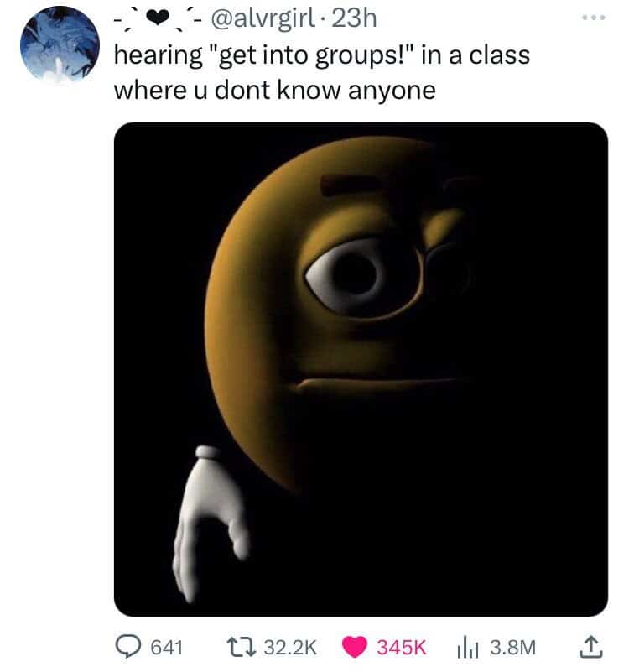The height and width of the screenshot is (672, 629).
Task: Click the 3.8M views count
Action: pos(513,648)
